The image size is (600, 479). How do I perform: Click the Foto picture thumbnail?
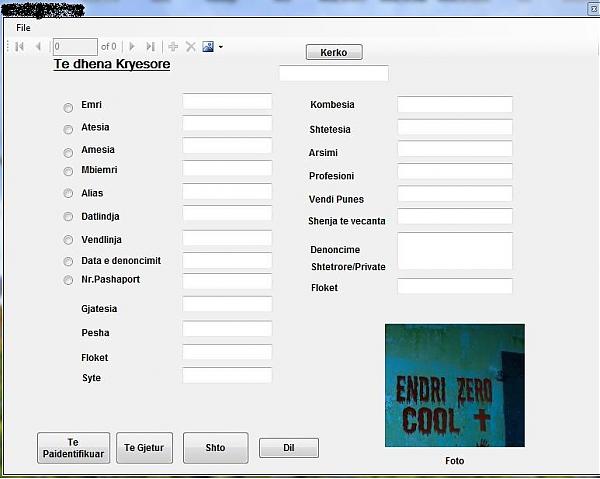click(x=455, y=386)
